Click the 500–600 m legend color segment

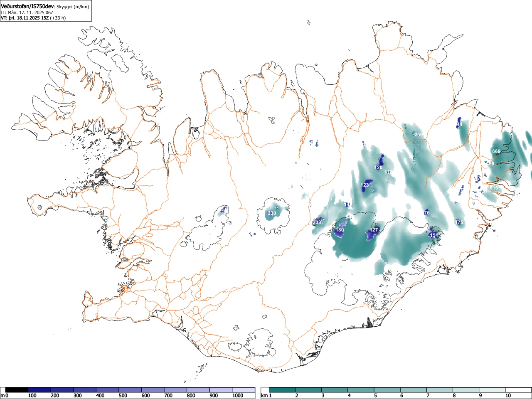pos(130,390)
